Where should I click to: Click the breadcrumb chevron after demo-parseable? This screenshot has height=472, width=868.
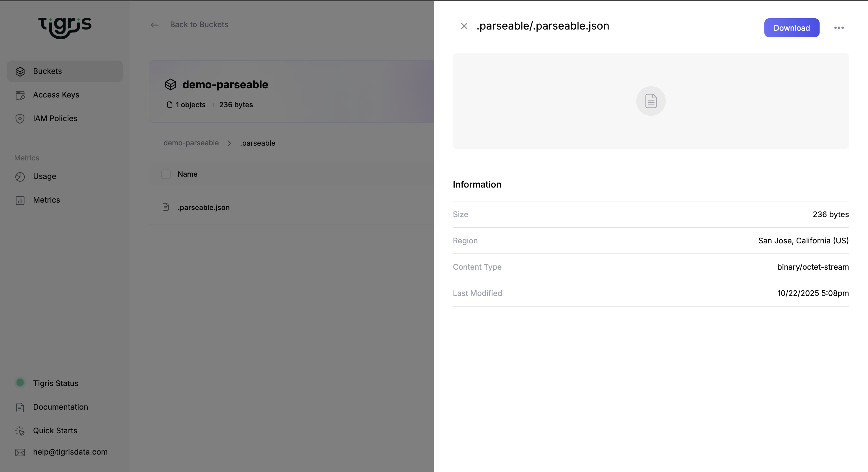pyautogui.click(x=229, y=143)
